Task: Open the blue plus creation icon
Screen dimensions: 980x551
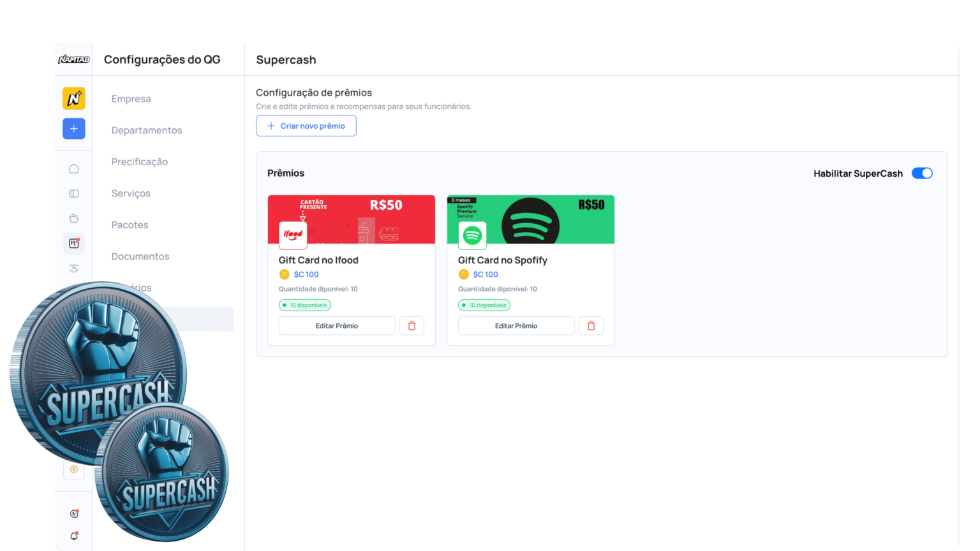Action: 73,128
